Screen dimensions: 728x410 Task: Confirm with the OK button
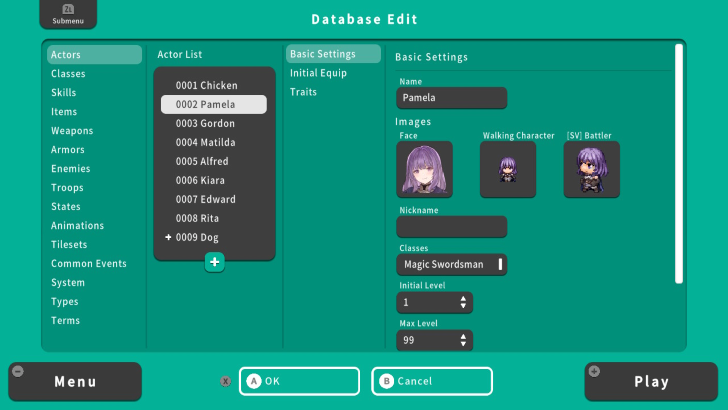[299, 381]
